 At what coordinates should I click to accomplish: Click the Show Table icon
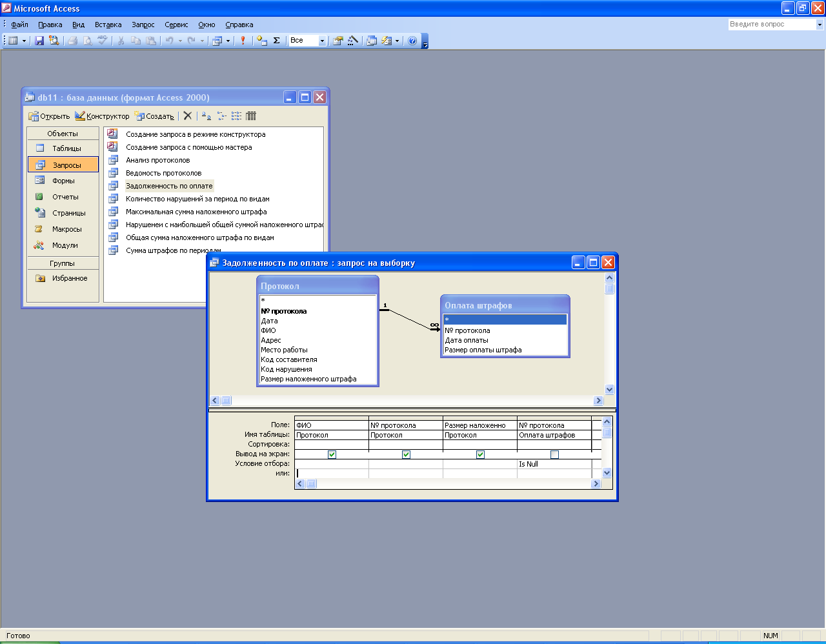[261, 41]
